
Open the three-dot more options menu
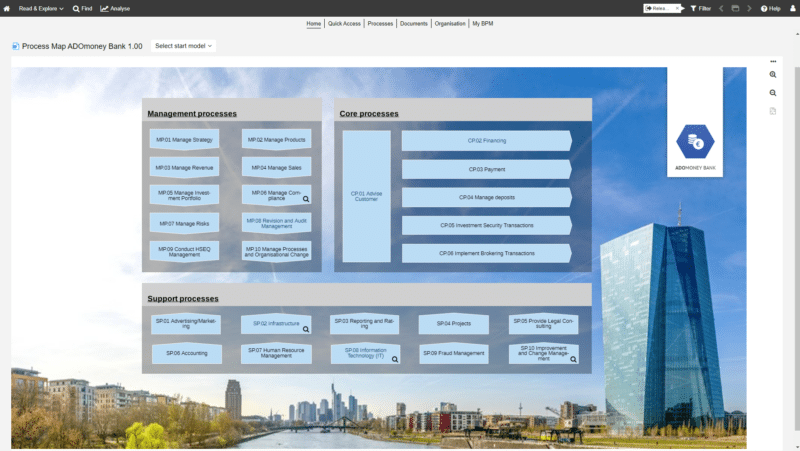pos(773,61)
